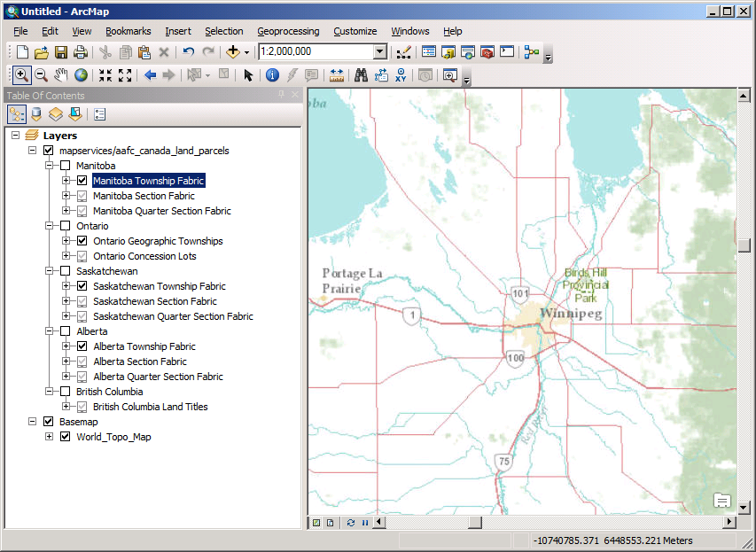Viewport: 756px width, 552px height.
Task: Uncheck Ontario Geographic Townships layer
Action: point(82,241)
